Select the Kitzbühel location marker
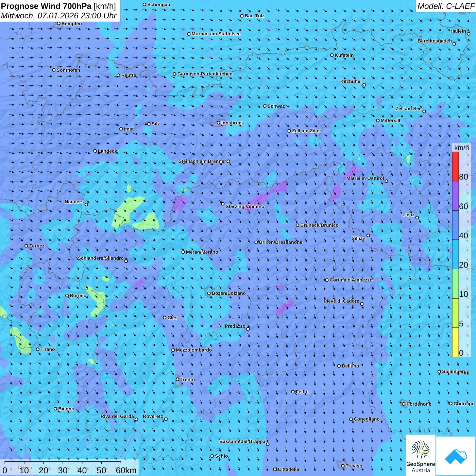Image resolution: width=476 pixels, height=476 pixels. [x=364, y=85]
